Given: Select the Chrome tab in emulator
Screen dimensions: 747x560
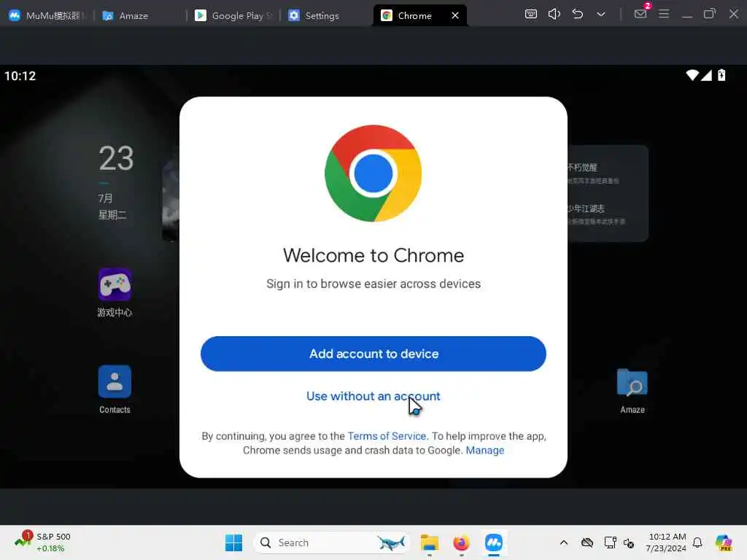Looking at the screenshot, I should [x=414, y=15].
